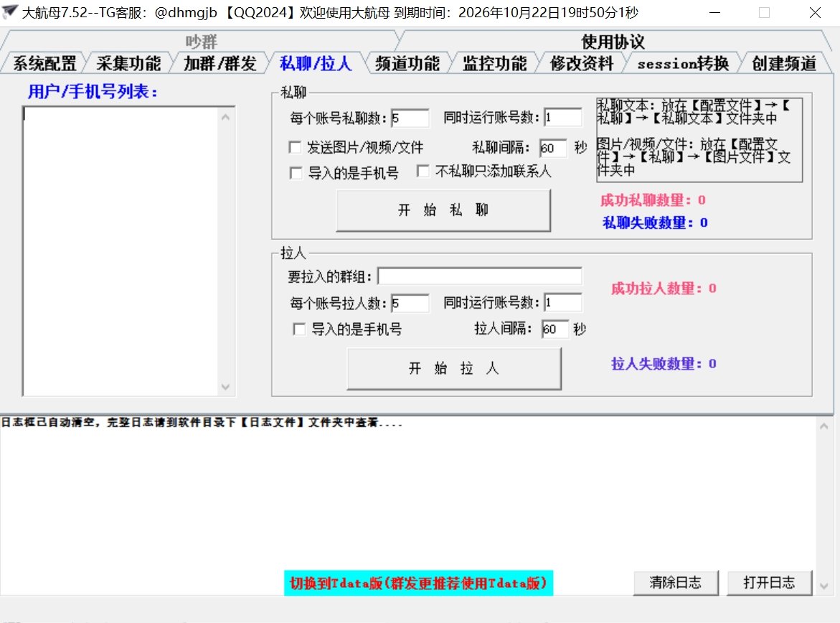Click the paper plane app icon in title bar
Viewport: 840px width, 623px height.
point(10,11)
